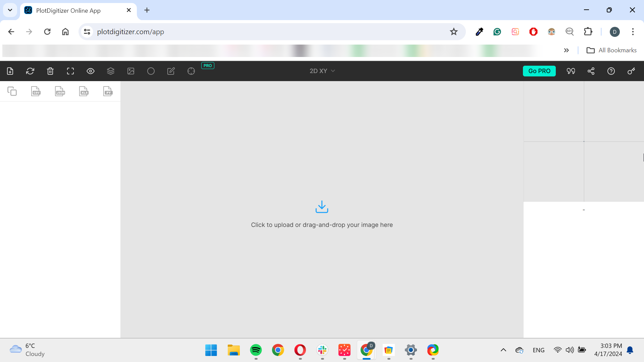Open the help question mark icon
Screen dimensions: 644x362
(x=611, y=71)
